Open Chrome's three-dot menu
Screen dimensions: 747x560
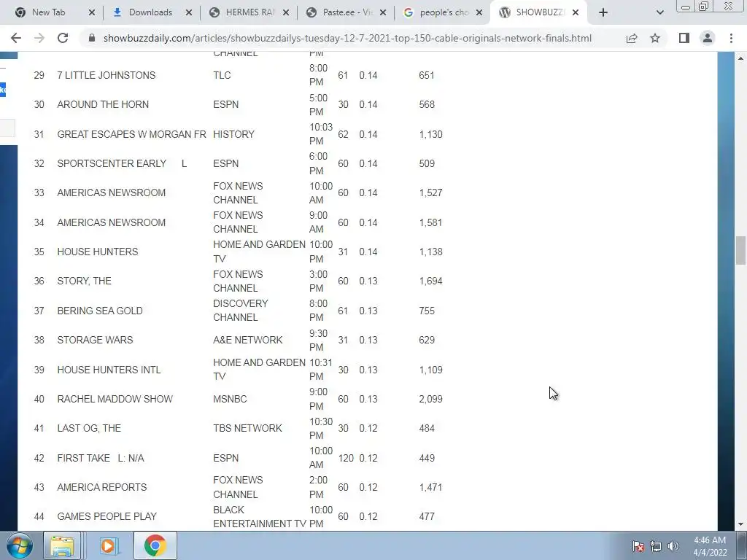(x=731, y=38)
